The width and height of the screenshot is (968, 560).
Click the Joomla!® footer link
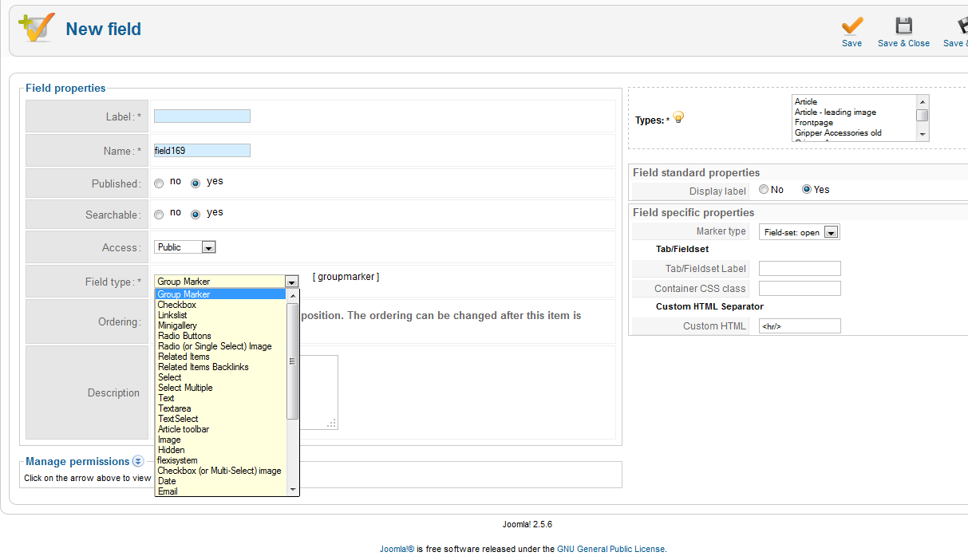pos(397,549)
